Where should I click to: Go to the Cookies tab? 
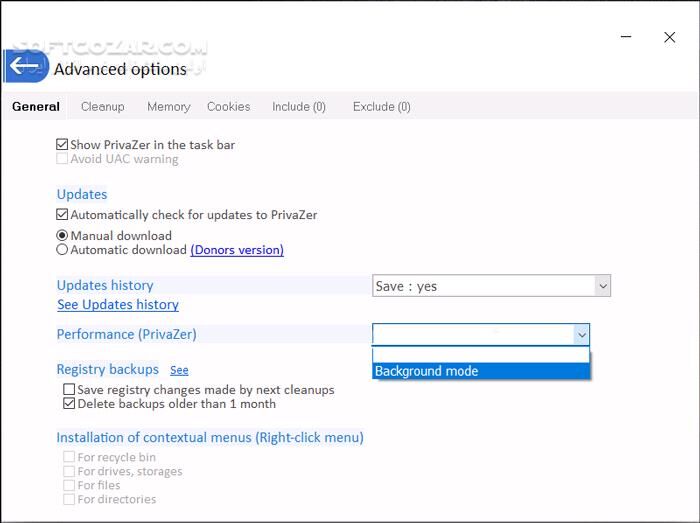click(228, 107)
